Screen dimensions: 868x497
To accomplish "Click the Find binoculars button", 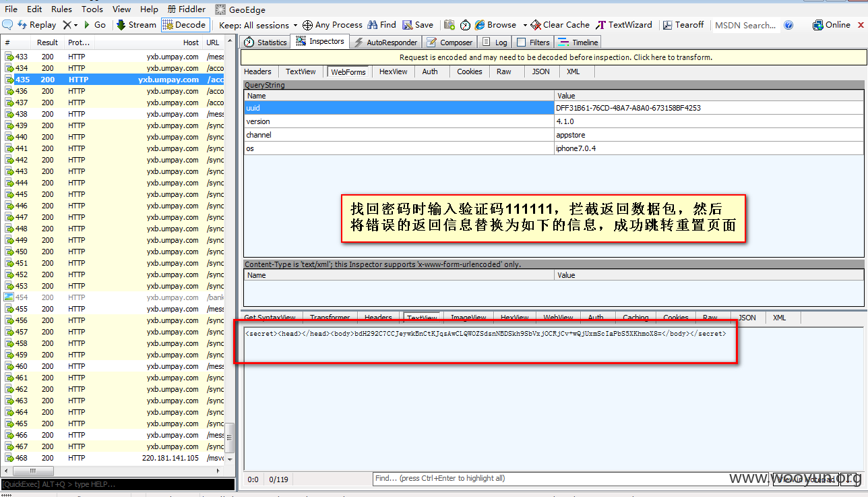I will [381, 25].
